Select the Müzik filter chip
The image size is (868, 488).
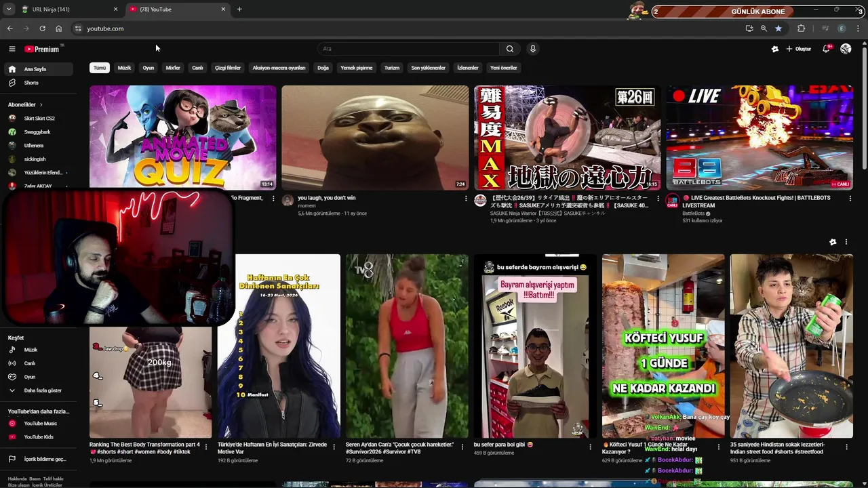click(124, 68)
